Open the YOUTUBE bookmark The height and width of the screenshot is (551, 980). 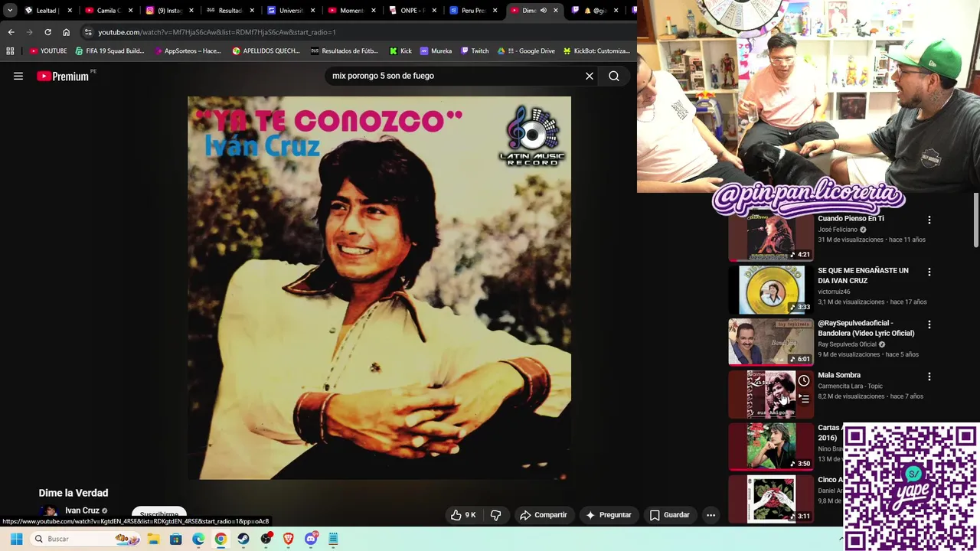(x=48, y=51)
